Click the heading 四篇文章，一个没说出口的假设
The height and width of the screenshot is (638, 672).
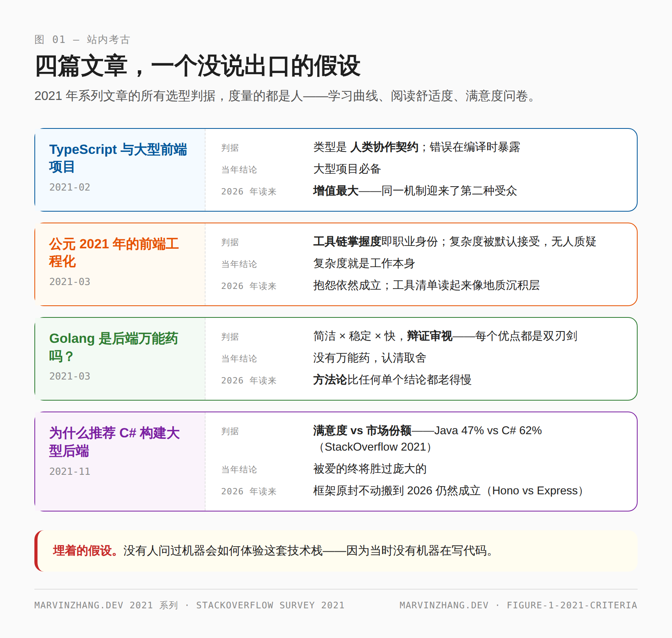pos(197,66)
